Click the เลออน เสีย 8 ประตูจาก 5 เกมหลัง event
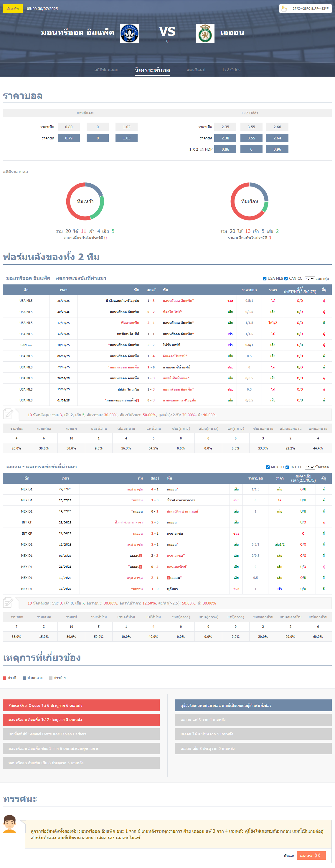Screen dimensions: 335x868 [x=253, y=748]
